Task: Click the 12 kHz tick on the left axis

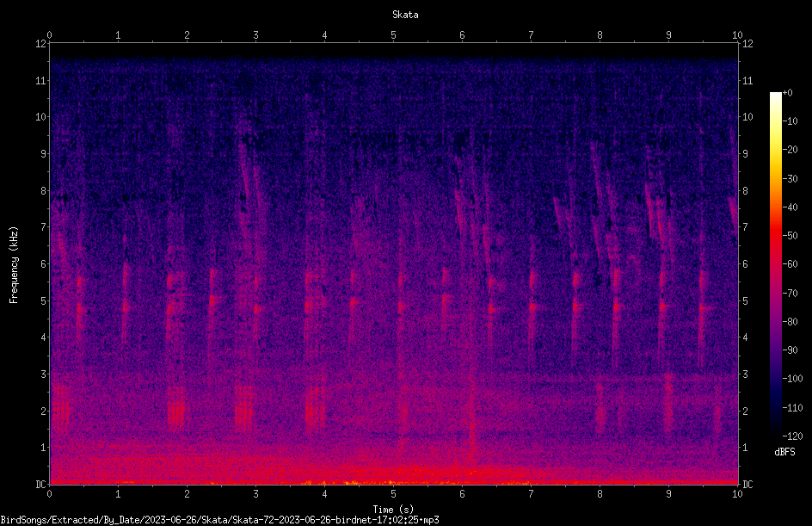Action: (41, 44)
